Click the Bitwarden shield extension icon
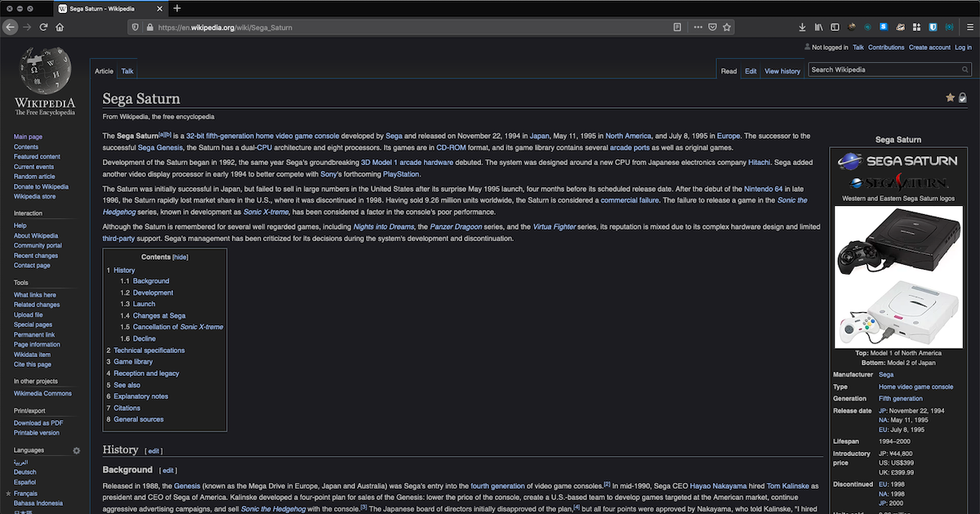 [933, 27]
